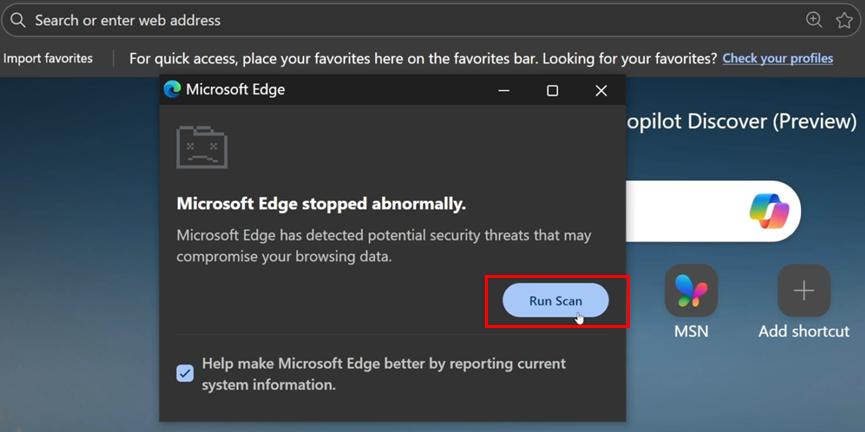
Task: Click 'Microsoft Edge stopped abnormally.' heading
Action: point(321,204)
